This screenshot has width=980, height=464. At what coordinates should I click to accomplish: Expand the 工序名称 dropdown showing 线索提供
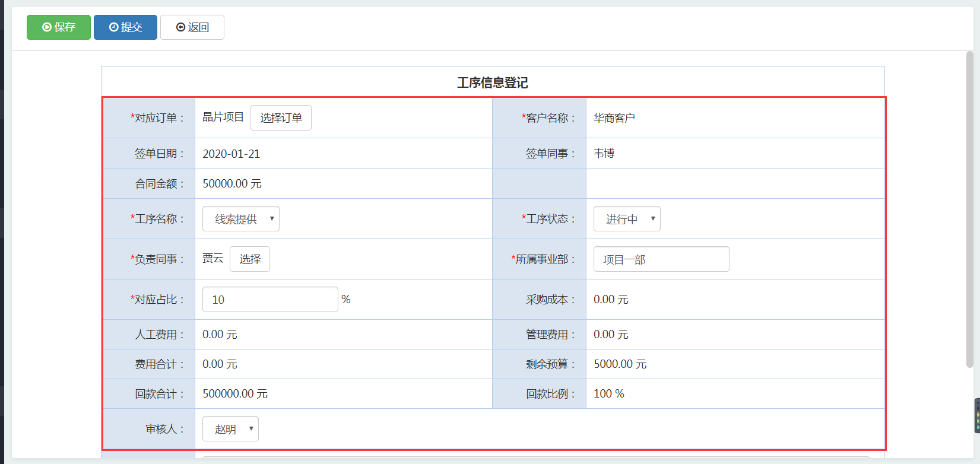[240, 219]
